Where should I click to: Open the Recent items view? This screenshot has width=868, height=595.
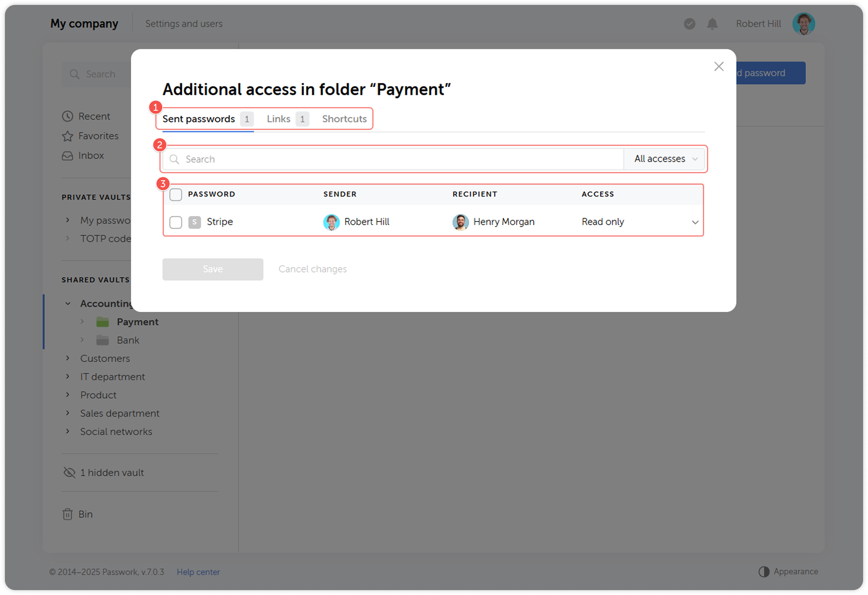tap(94, 116)
